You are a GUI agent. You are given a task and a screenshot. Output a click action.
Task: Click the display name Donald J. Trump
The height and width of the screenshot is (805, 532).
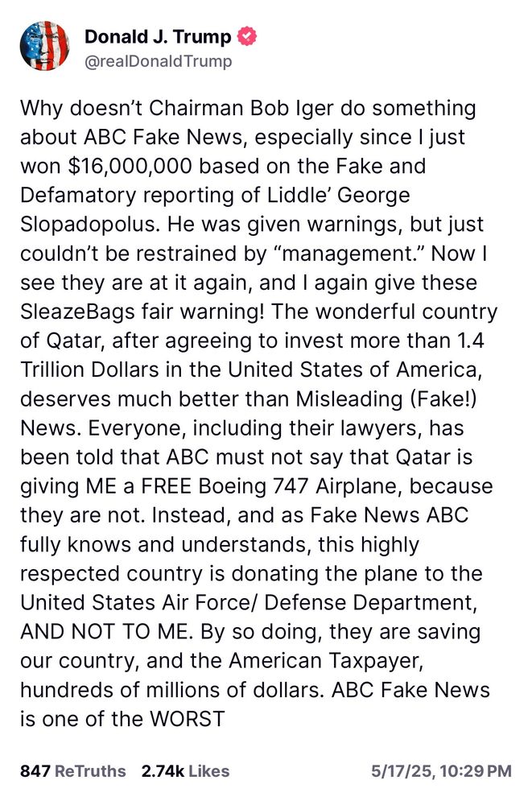158,35
